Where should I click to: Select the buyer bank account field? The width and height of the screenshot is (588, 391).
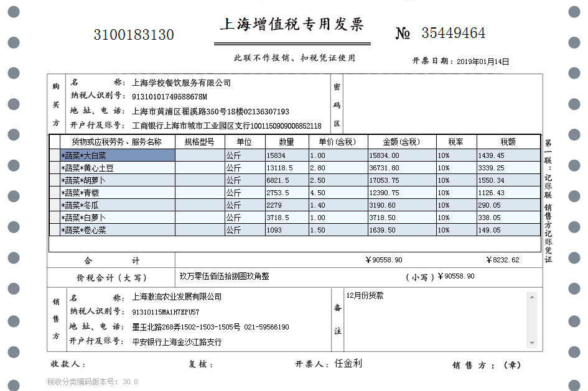226,126
